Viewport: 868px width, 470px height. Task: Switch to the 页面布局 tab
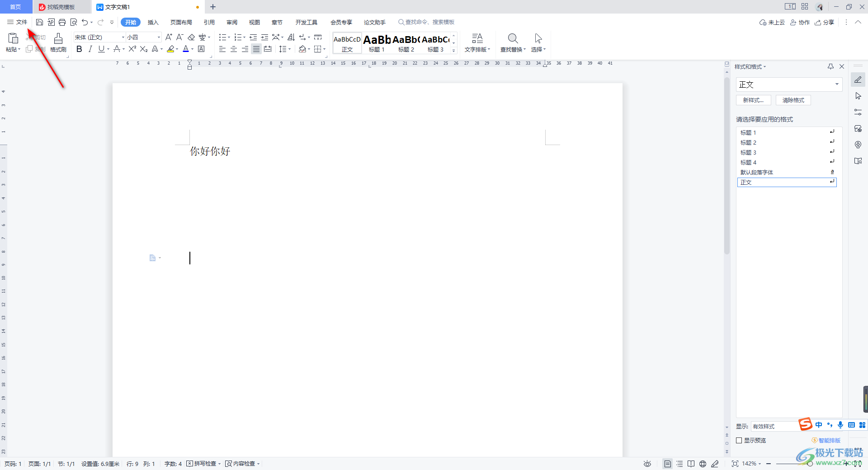[x=181, y=22]
